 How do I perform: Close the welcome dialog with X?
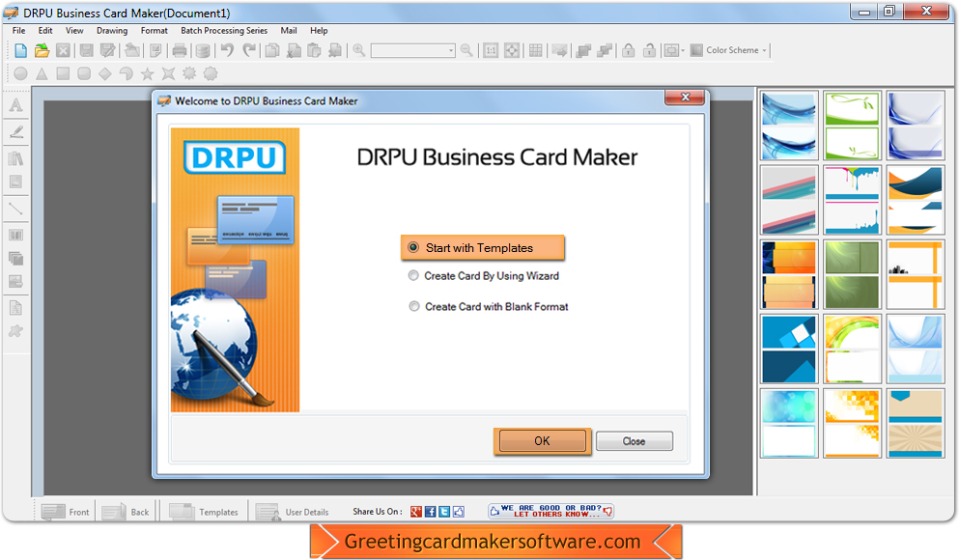tap(685, 98)
